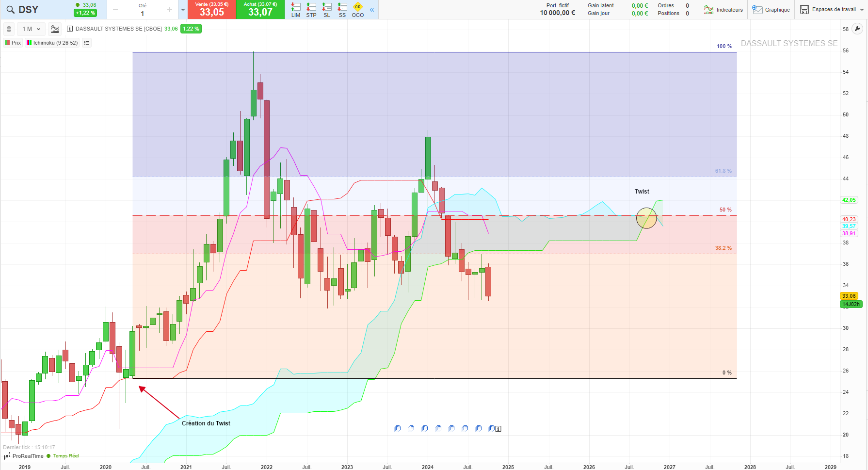The height and width of the screenshot is (470, 868).
Task: Click the 61.8 % Fibonacci level label
Action: (723, 171)
